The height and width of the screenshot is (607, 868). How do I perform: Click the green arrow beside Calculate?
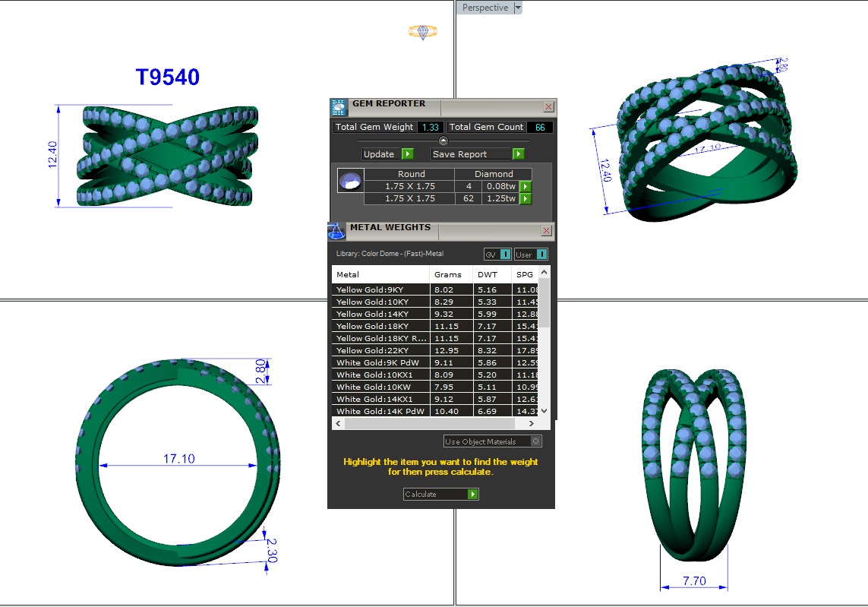(472, 494)
